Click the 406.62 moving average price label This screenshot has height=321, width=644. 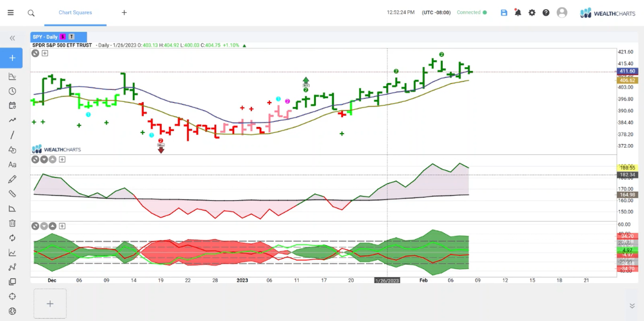[x=628, y=81]
